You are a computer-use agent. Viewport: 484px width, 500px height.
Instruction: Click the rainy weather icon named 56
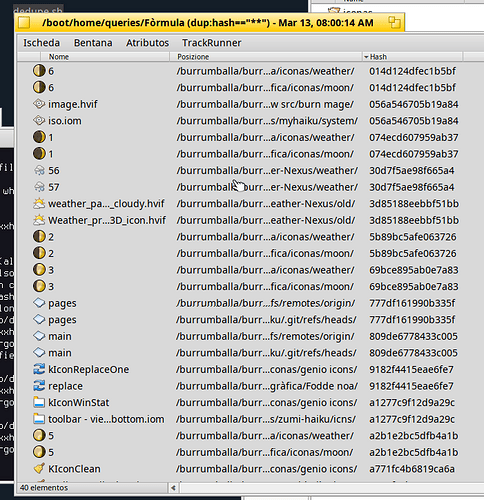(x=39, y=171)
